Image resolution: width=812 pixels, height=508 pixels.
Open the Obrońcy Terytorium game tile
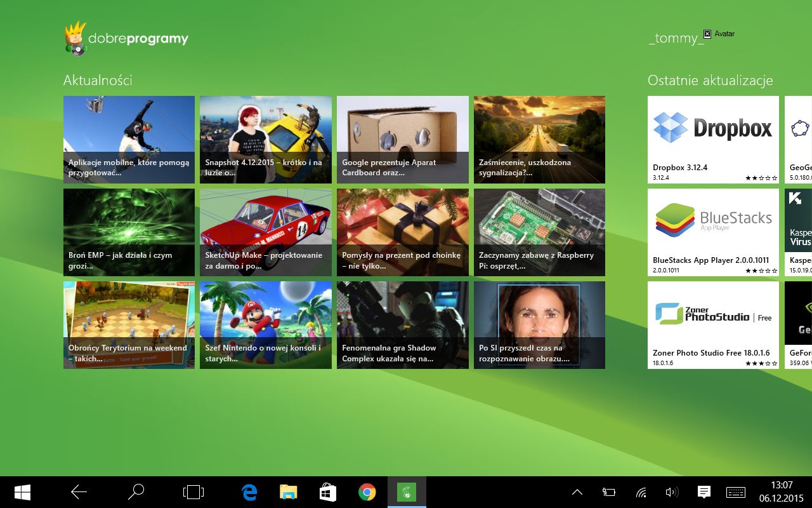[129, 325]
